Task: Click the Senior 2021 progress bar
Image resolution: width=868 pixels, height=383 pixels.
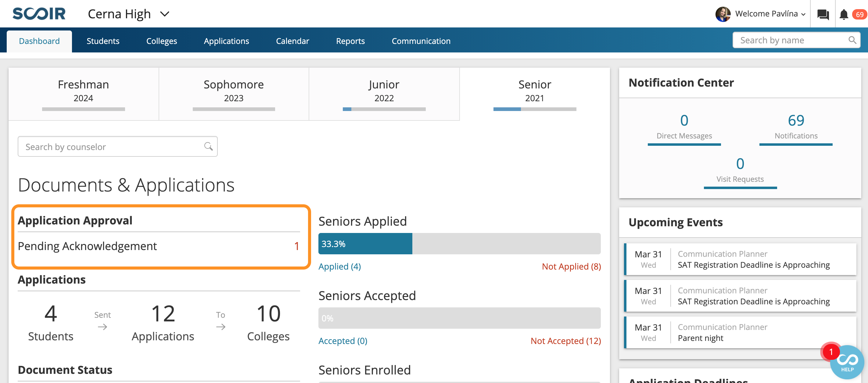Action: coord(535,109)
